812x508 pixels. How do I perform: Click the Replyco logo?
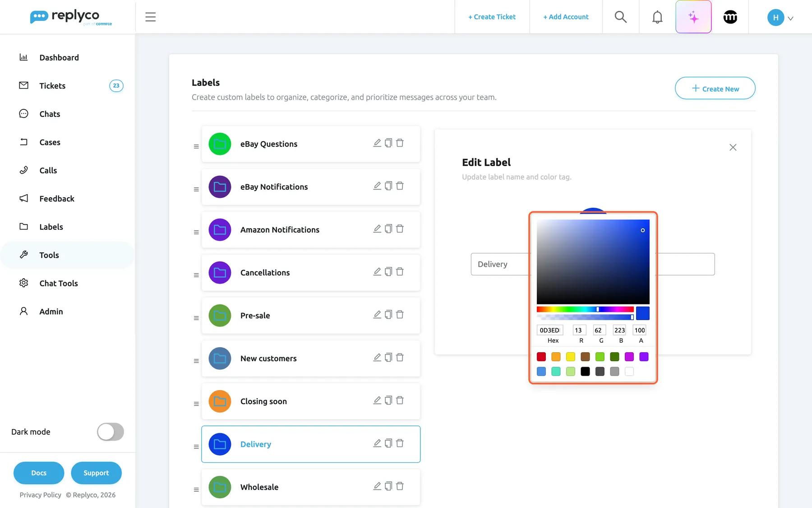tap(71, 17)
